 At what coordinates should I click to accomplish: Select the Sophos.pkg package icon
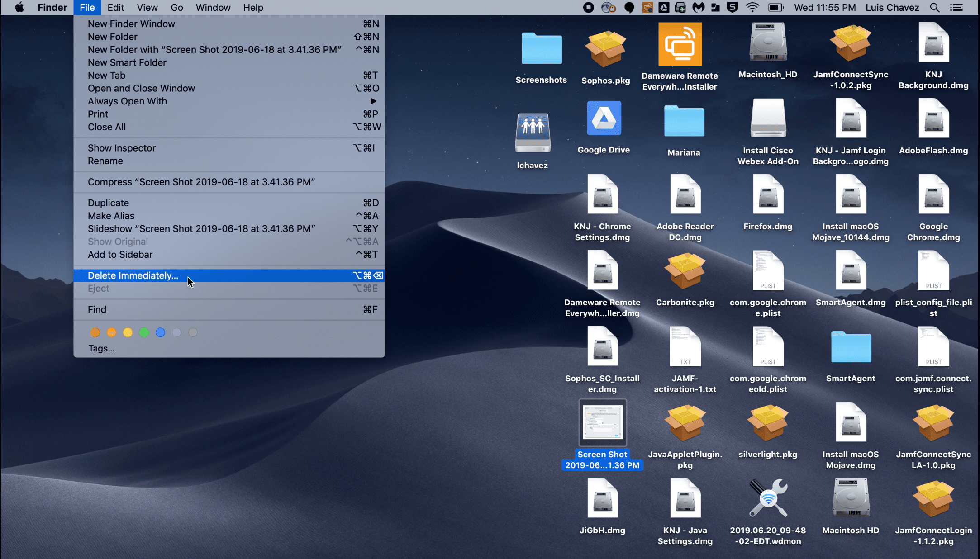coord(605,49)
